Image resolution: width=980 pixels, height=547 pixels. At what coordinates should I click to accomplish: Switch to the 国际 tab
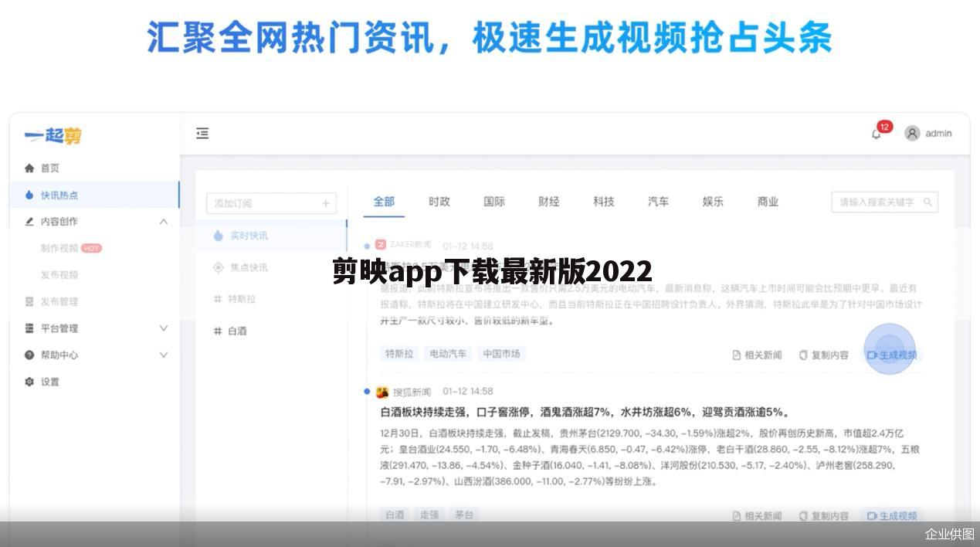pos(494,202)
